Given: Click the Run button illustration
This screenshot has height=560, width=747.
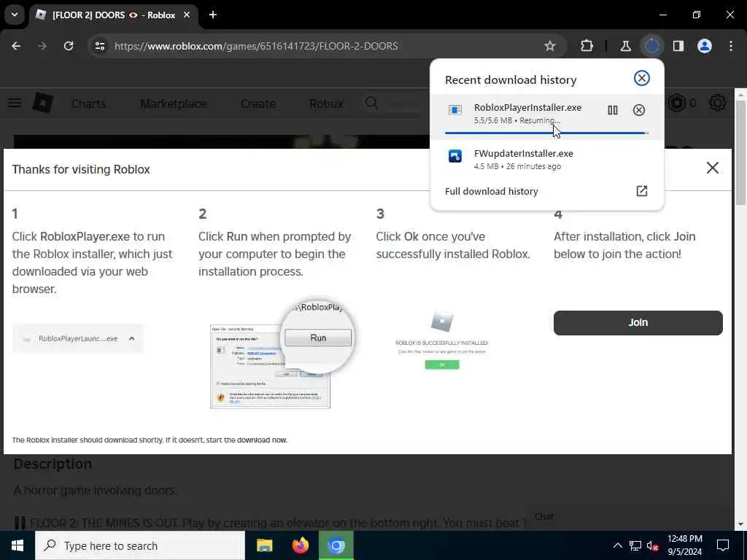Looking at the screenshot, I should [318, 338].
